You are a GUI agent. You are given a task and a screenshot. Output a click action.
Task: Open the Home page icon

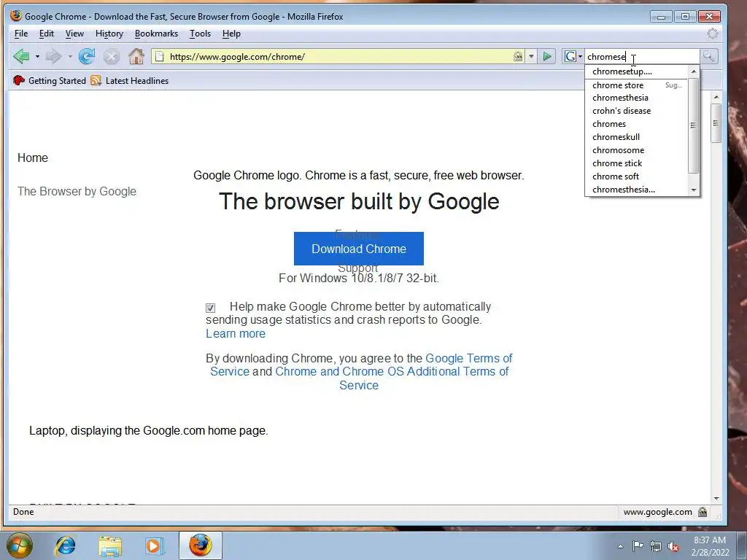pos(136,57)
